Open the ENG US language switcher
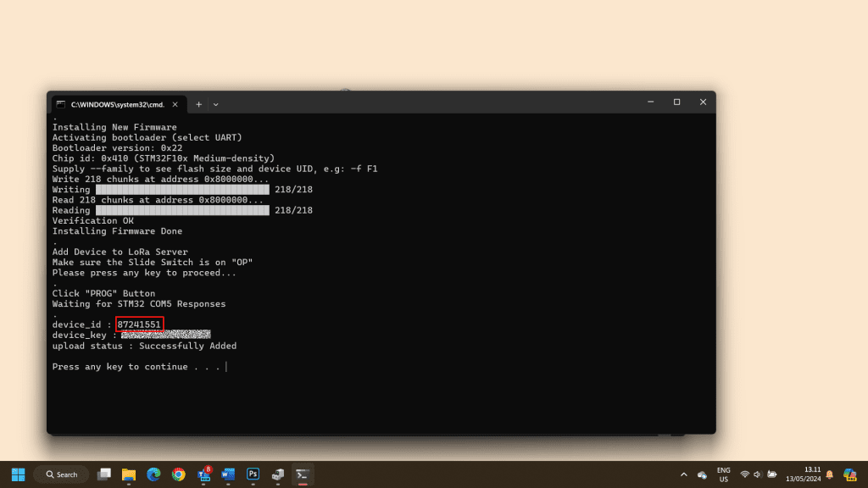Screen dimensions: 868x488 pos(723,474)
